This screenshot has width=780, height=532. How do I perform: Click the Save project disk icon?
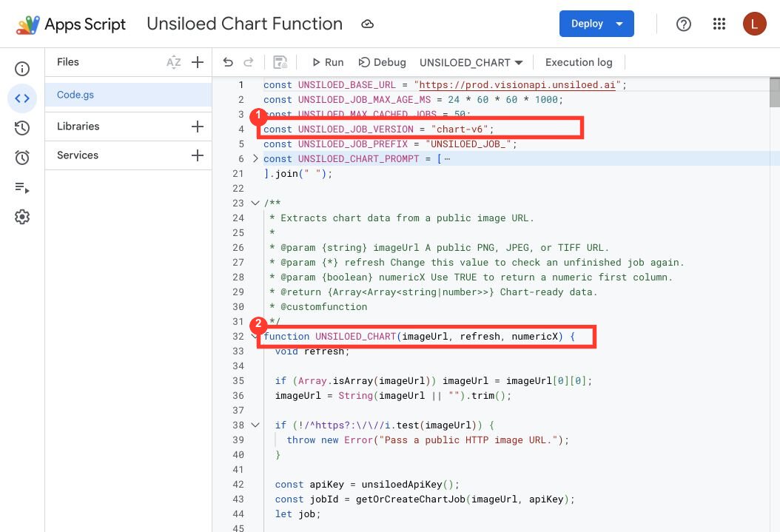tap(280, 62)
